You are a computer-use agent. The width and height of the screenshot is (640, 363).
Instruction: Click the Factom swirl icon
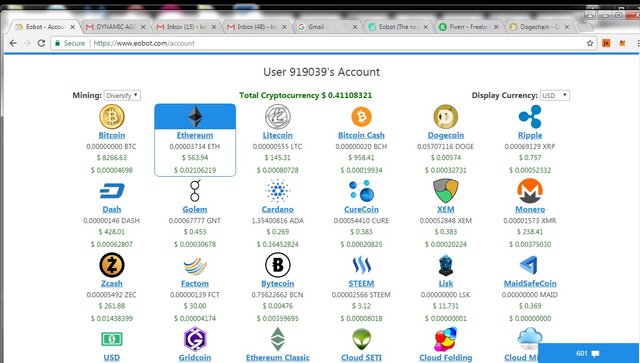(x=195, y=266)
